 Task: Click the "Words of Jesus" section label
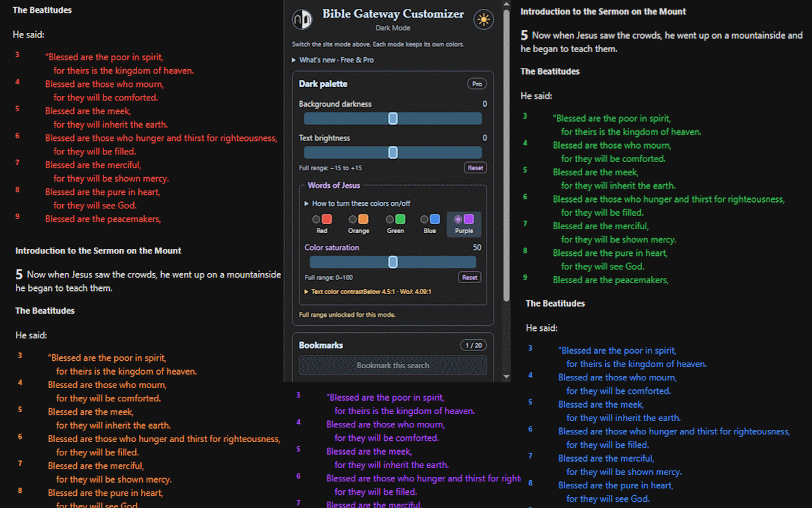point(334,185)
